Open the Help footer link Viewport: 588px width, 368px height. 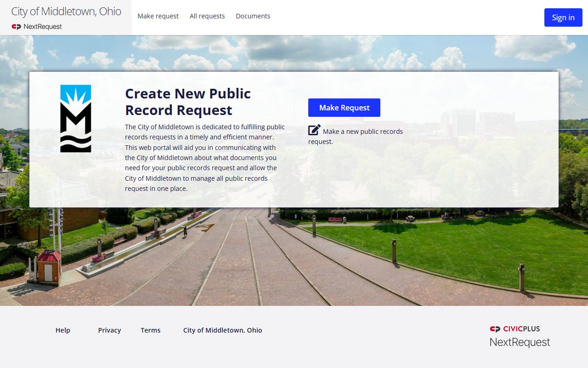click(63, 330)
